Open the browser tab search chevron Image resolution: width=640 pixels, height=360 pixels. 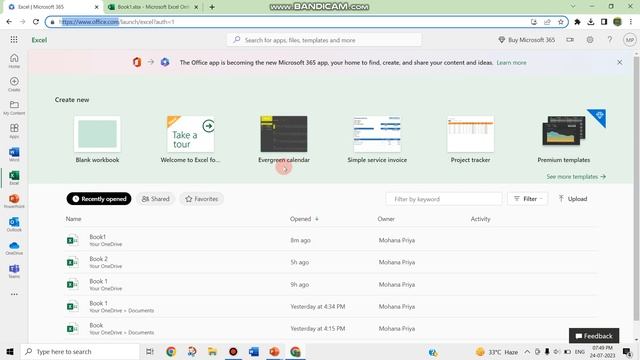pos(573,7)
